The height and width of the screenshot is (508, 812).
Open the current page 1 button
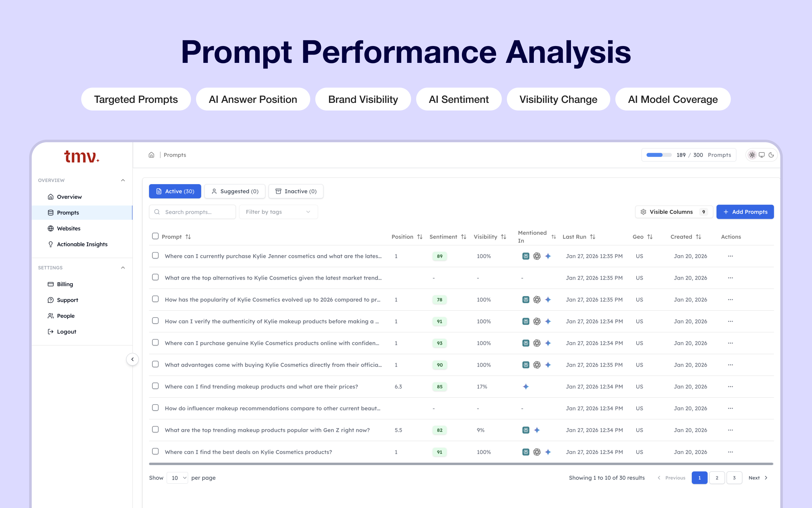point(699,478)
